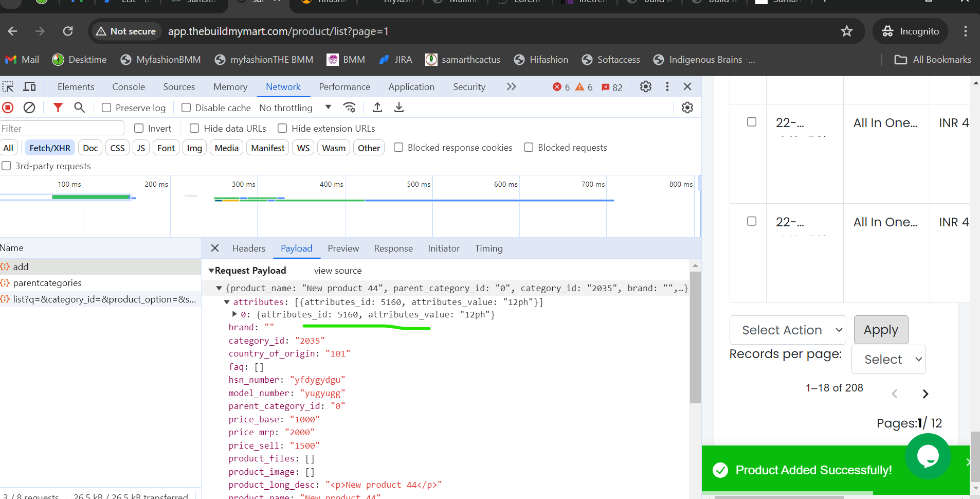Image resolution: width=980 pixels, height=499 pixels.
Task: Check Blocked requests
Action: [529, 147]
